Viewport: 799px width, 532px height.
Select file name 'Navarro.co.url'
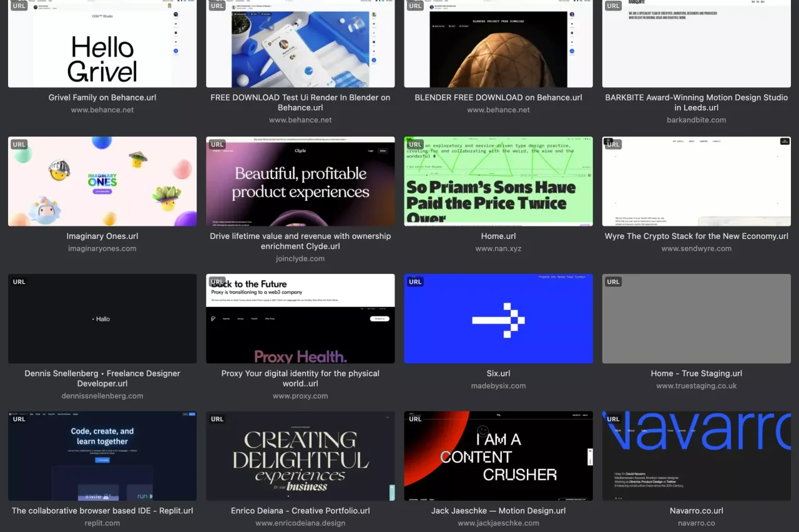pos(697,511)
